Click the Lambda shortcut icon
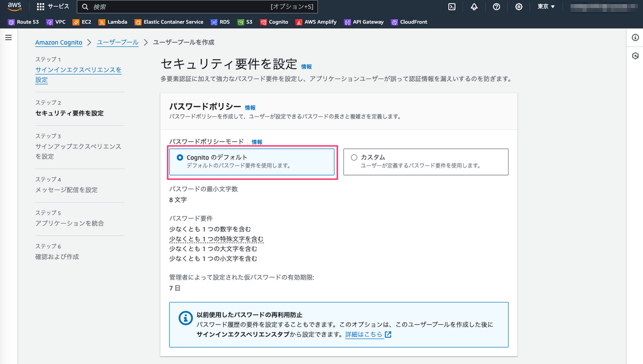 click(101, 22)
